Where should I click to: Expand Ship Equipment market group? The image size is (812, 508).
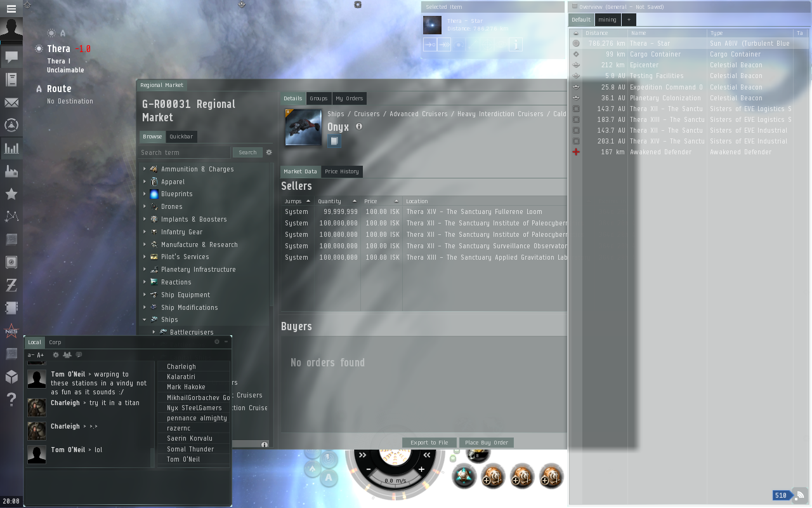[x=145, y=295]
